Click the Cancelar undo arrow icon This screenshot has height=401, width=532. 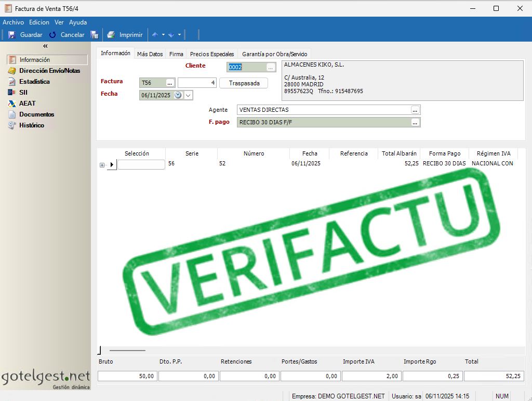52,35
